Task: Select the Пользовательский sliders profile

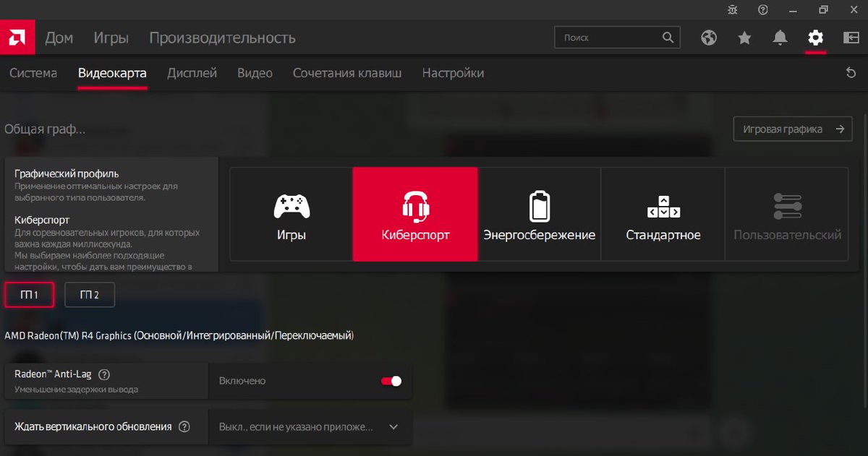Action: click(x=787, y=214)
